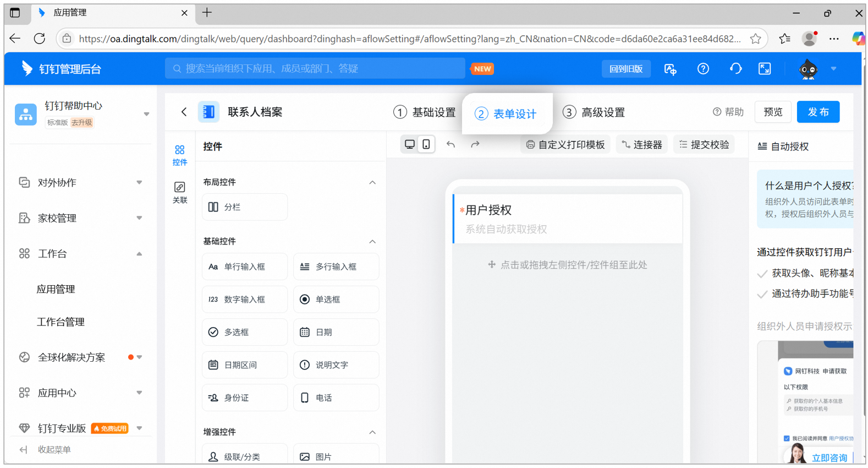
Task: Click the 预览 button
Action: (773, 112)
